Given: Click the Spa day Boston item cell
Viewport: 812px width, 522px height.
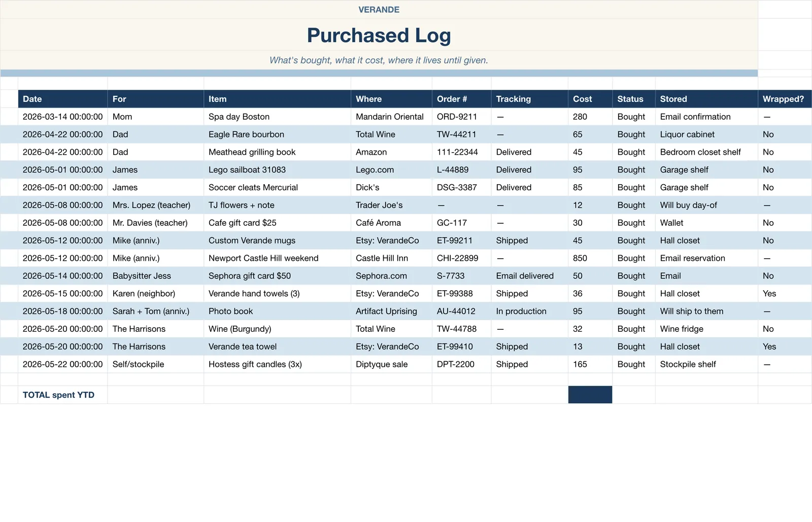Looking at the screenshot, I should tap(277, 117).
